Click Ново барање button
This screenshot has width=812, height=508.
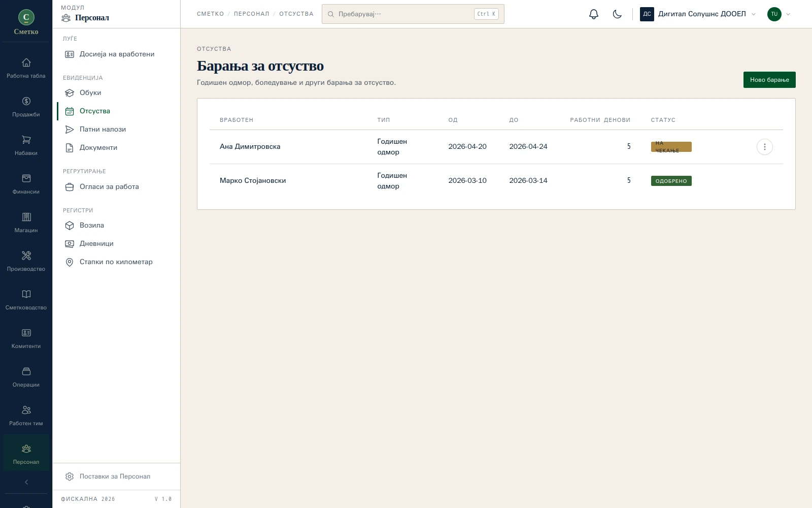coord(769,80)
